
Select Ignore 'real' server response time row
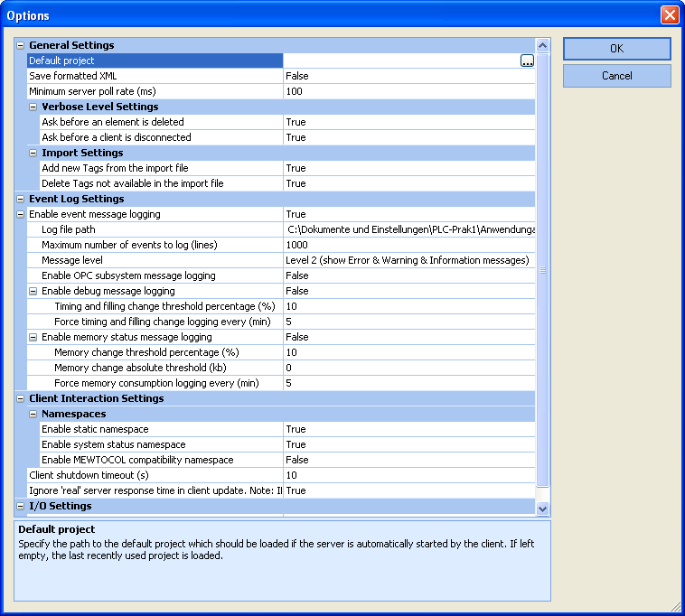(x=155, y=490)
